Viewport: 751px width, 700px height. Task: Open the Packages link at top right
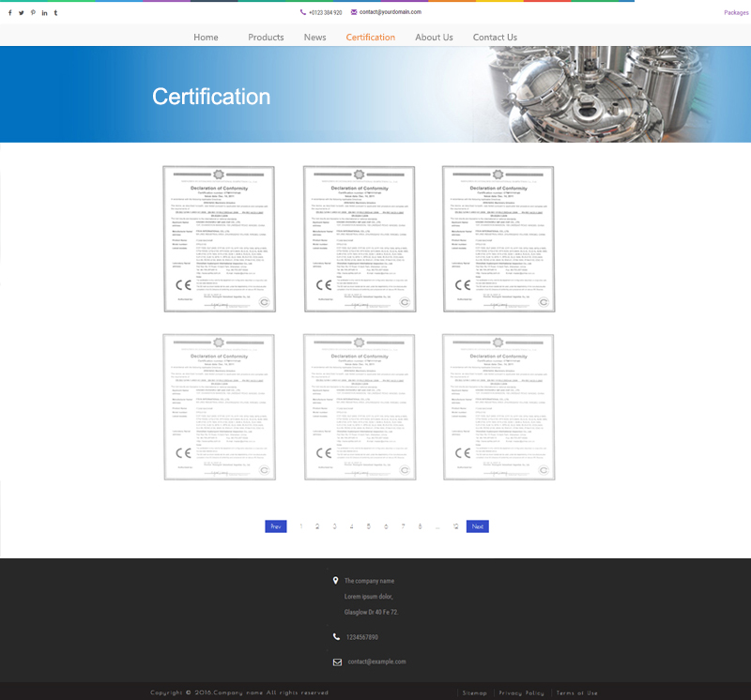(736, 12)
